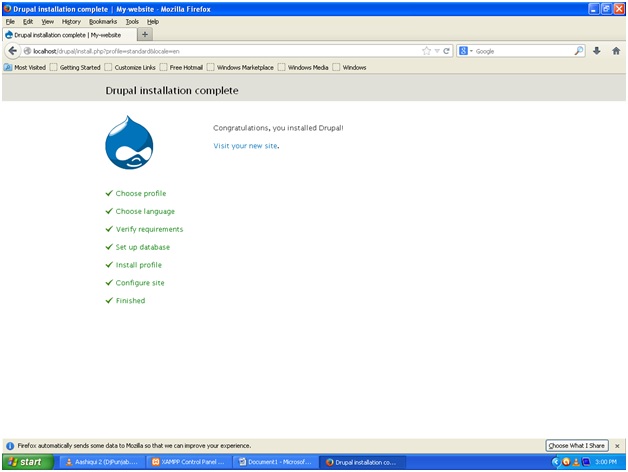Screen dimensions: 628x472
Task: Open the Windows Marketplace bookmark
Action: (240, 67)
